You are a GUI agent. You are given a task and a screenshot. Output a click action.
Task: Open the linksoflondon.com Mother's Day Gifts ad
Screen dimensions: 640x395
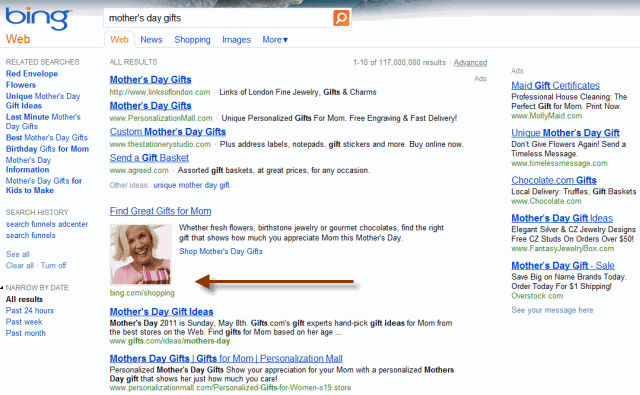coord(151,80)
